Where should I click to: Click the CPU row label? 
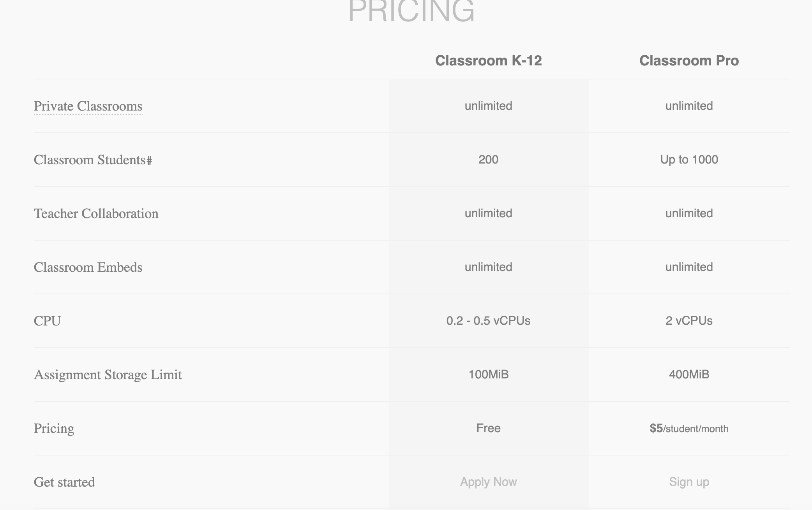click(x=48, y=321)
